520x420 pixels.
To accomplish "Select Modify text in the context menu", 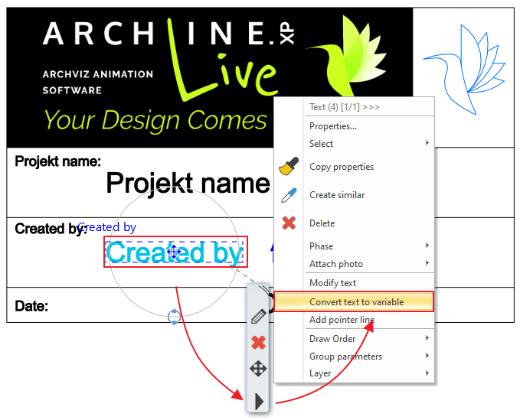I will click(332, 283).
